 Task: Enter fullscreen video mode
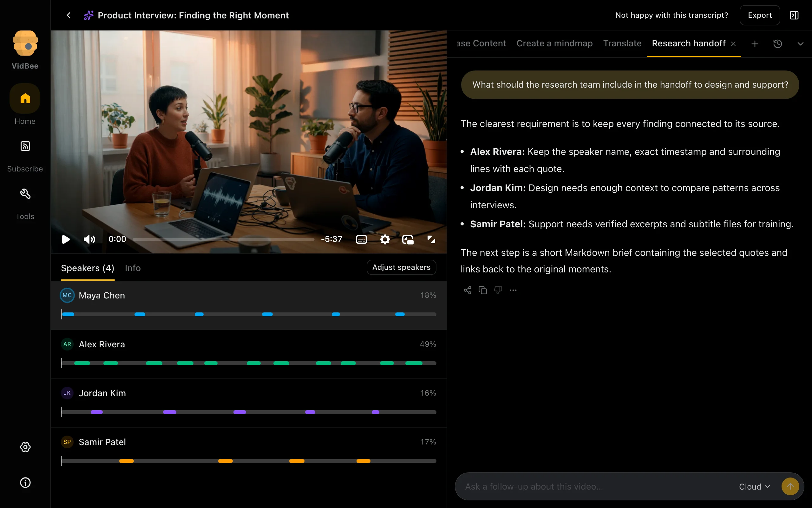point(431,239)
